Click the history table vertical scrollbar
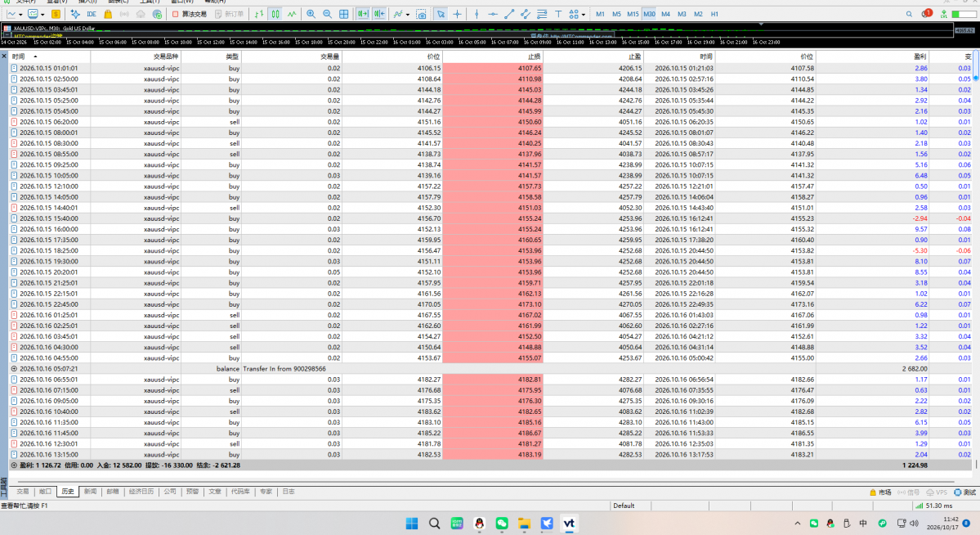This screenshot has width=980, height=535. [976, 67]
